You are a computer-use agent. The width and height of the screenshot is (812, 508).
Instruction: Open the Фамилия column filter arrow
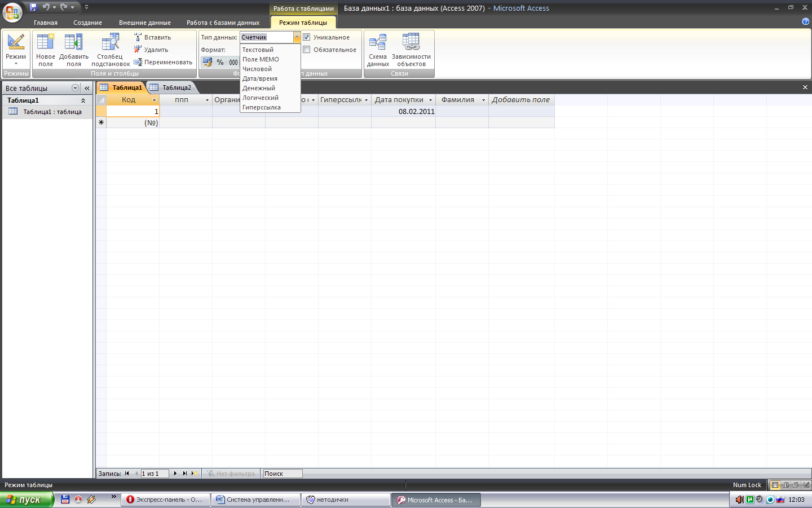[x=483, y=100]
